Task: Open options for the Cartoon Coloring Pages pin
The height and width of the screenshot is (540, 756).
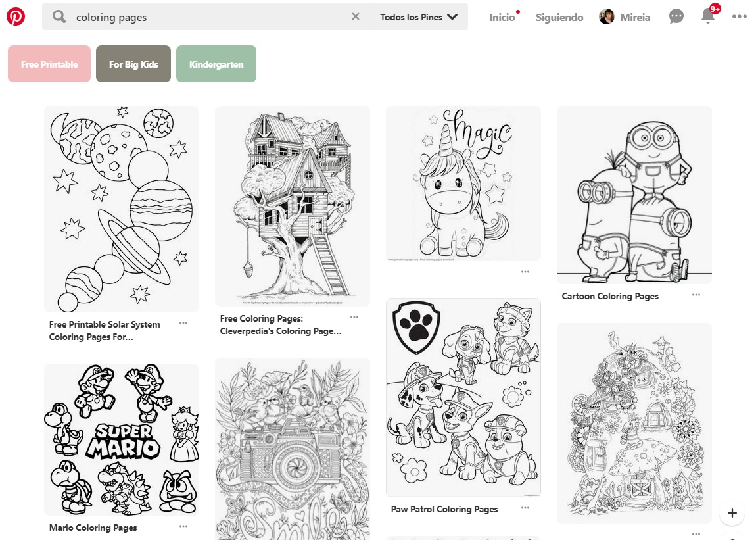Action: click(x=696, y=295)
